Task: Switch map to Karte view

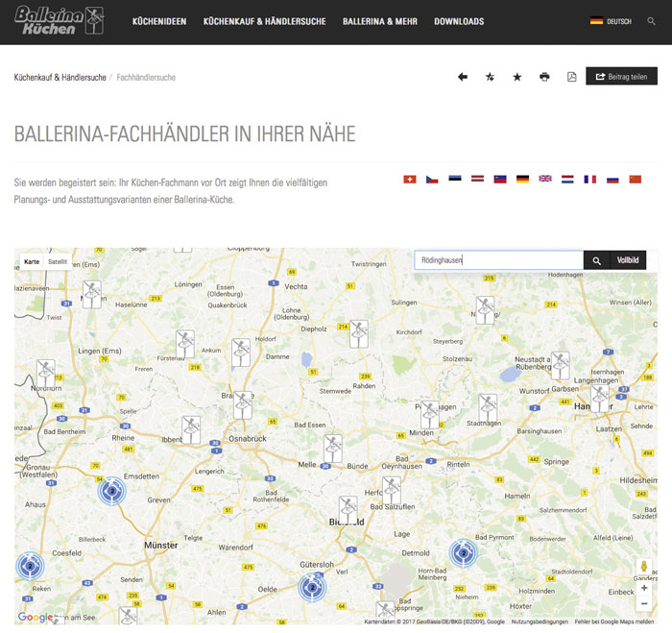Action: pos(32,261)
